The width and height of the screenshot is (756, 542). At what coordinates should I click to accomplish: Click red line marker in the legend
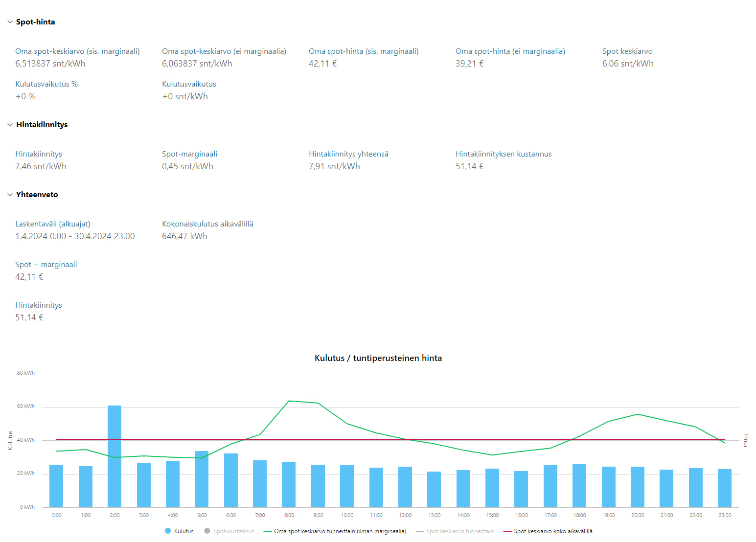click(x=507, y=531)
